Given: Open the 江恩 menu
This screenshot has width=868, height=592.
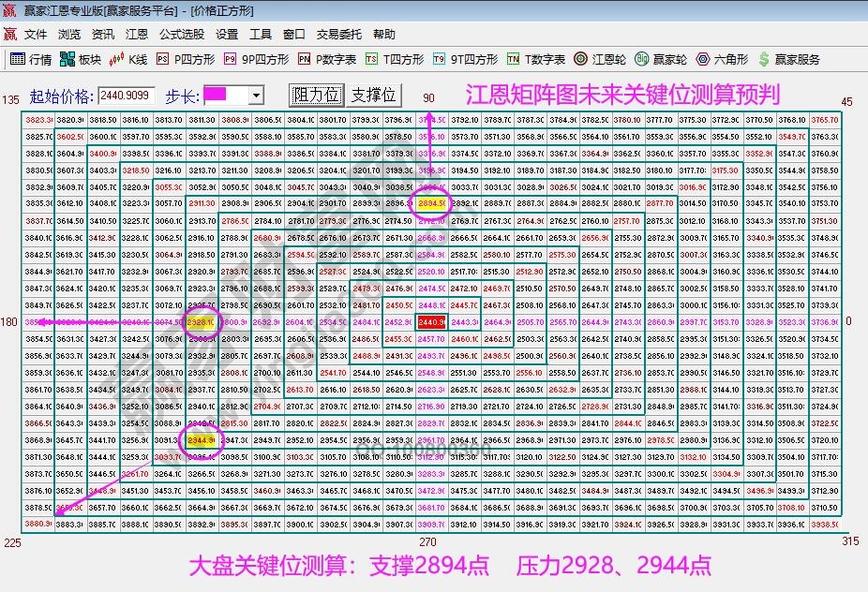Looking at the screenshot, I should tap(137, 34).
